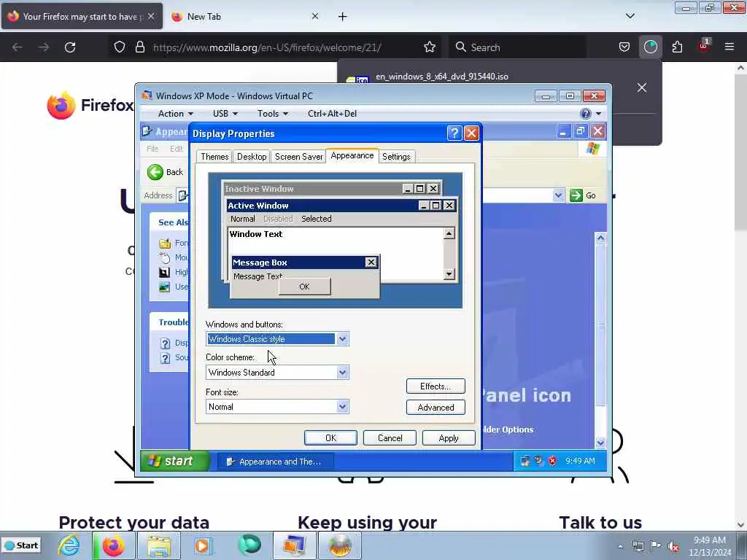Screen dimensions: 747x560
Task: Click the Firefox page vertical scrollbar thumb
Action: click(740, 152)
